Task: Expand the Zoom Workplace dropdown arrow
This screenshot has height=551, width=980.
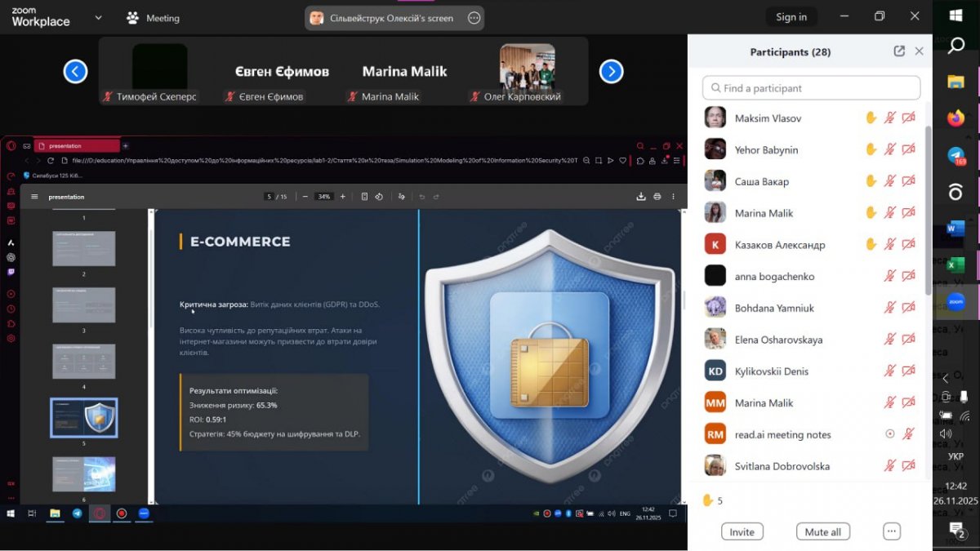Action: coord(98,17)
